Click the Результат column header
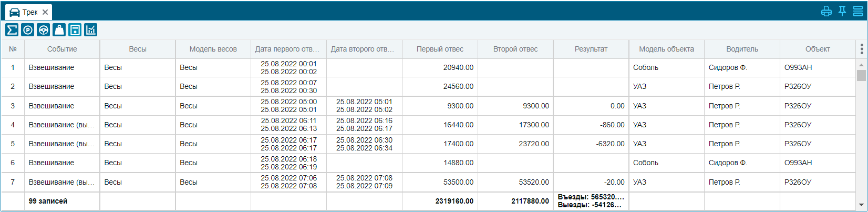This screenshot has width=868, height=212. pos(591,49)
